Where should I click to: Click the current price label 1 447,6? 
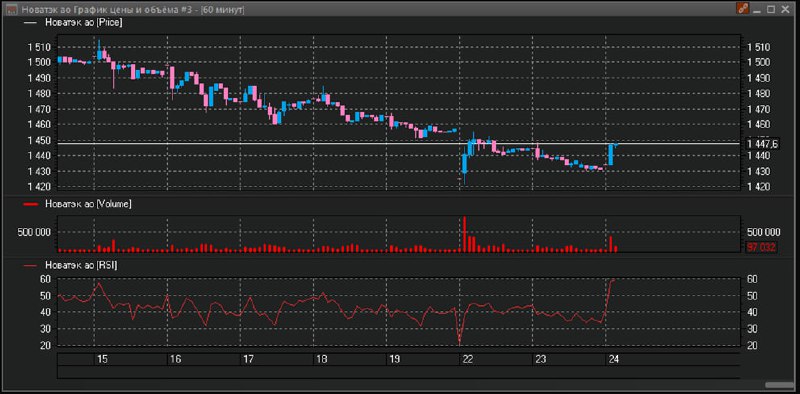tap(762, 143)
